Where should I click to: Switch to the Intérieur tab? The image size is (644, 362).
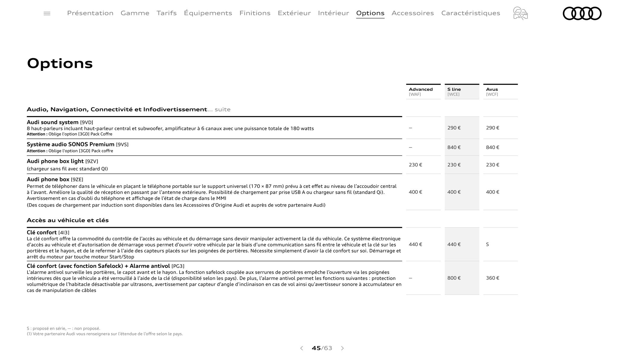(333, 13)
